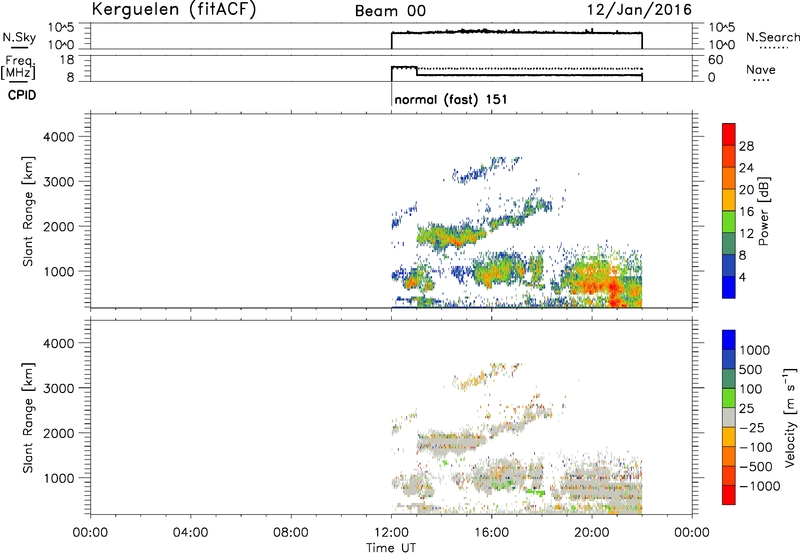Click the '1000' slant range tick in velocity panel

click(58, 478)
